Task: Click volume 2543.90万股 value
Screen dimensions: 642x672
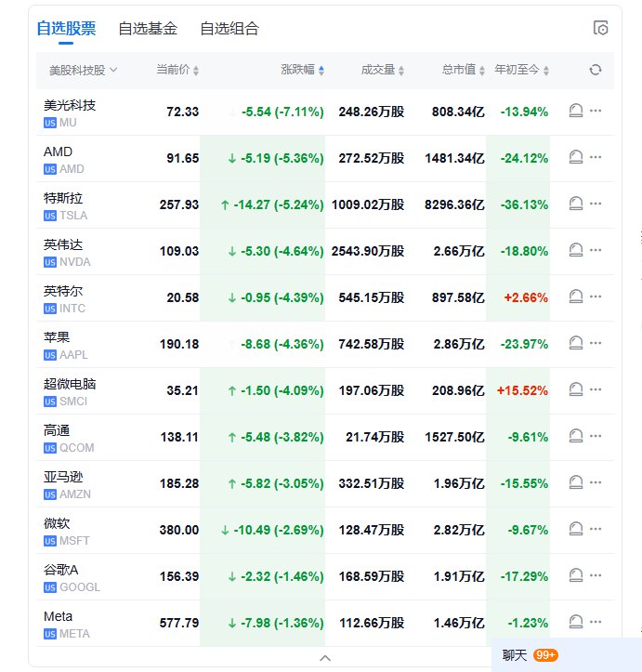Action: (x=368, y=251)
